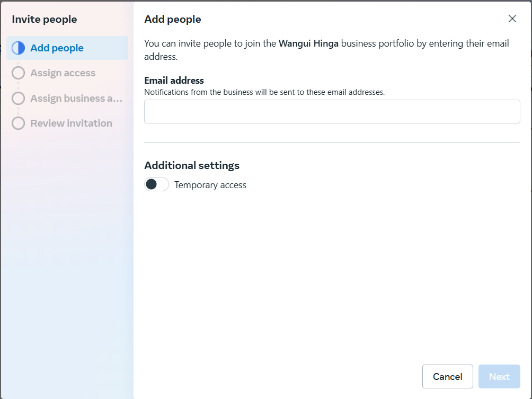Click the Assign business assets step circle
Viewport: 532px width, 399px height.
tap(19, 98)
